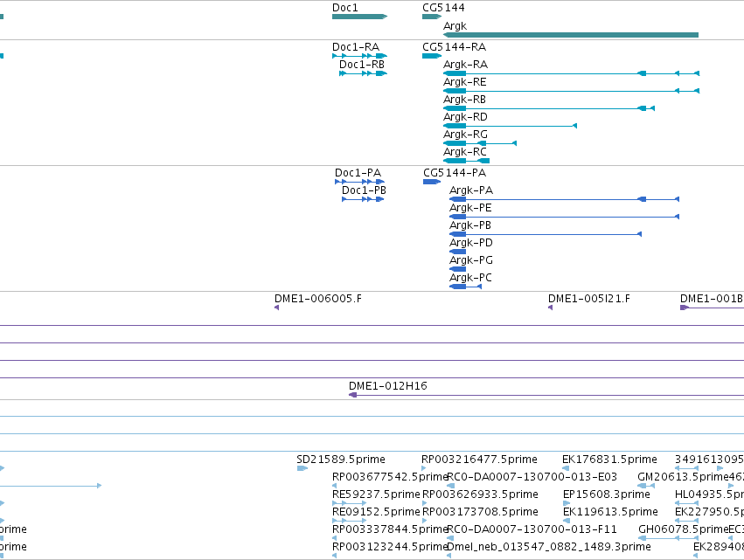The image size is (744, 560).
Task: Open the RE59237.5prime EST label
Action: (376, 494)
